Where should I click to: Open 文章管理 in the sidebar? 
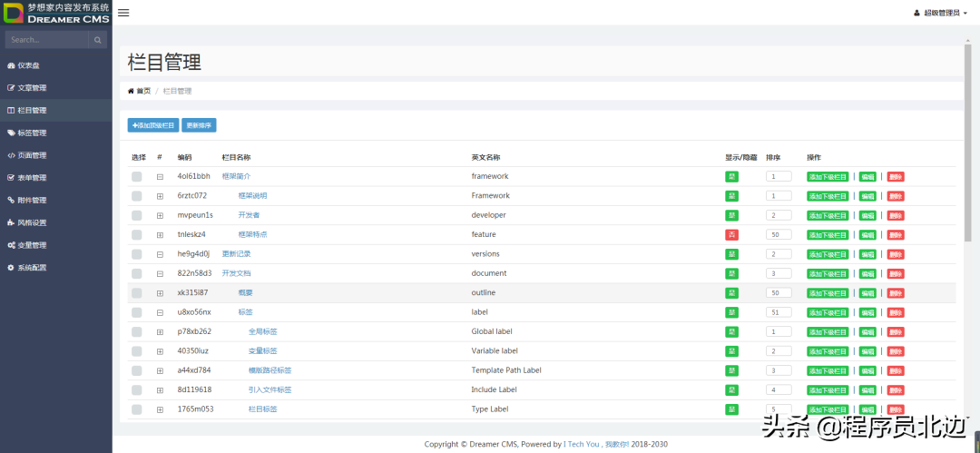click(x=56, y=87)
